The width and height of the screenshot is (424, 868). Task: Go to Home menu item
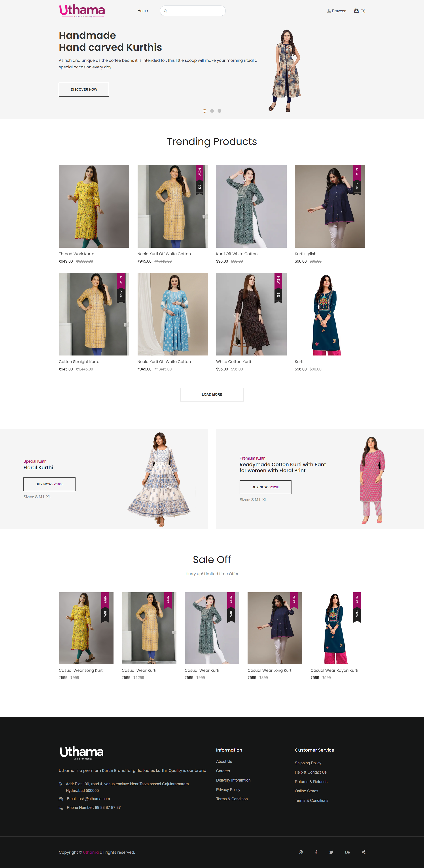click(142, 11)
